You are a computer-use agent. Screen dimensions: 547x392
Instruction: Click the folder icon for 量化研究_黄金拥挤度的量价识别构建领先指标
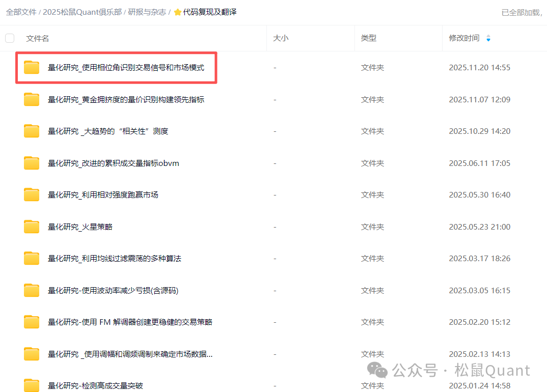tap(31, 99)
